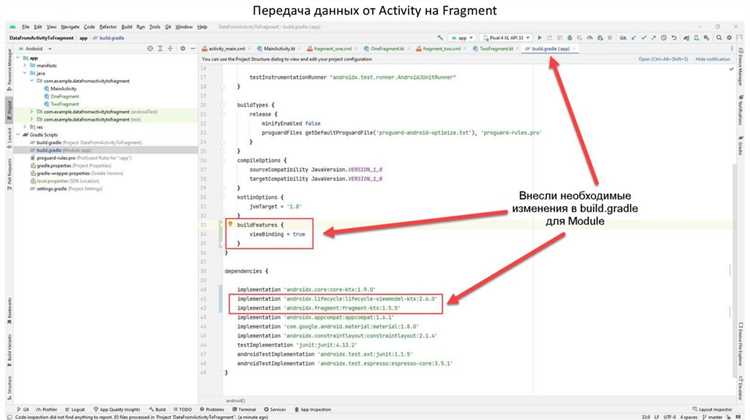Click the Git commit checkmark icon
This screenshot has height=420, width=750.
pyautogui.click(x=644, y=38)
